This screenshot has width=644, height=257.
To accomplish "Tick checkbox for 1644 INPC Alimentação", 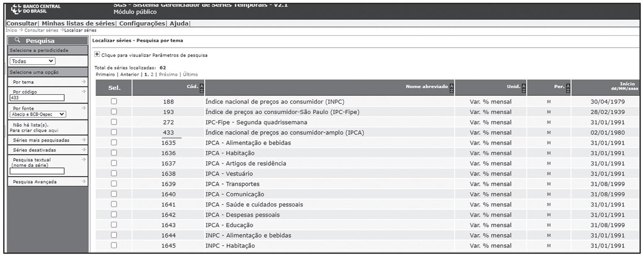I will 114,235.
